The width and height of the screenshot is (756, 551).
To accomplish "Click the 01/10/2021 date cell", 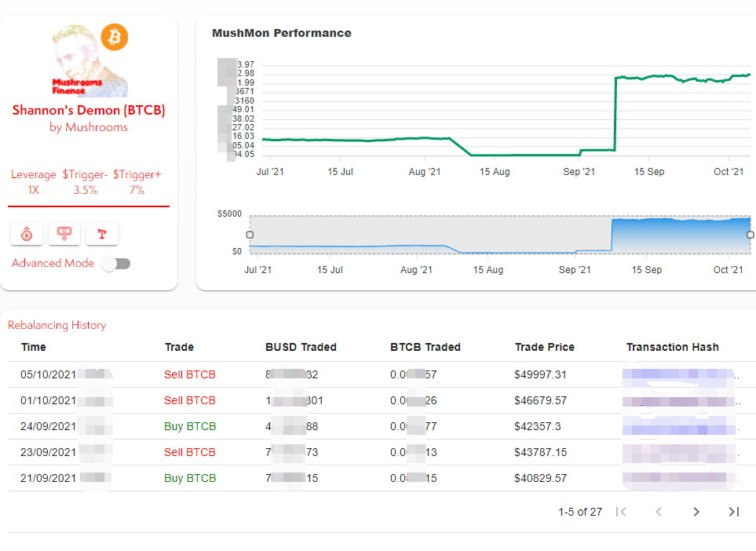I will 48,400.
